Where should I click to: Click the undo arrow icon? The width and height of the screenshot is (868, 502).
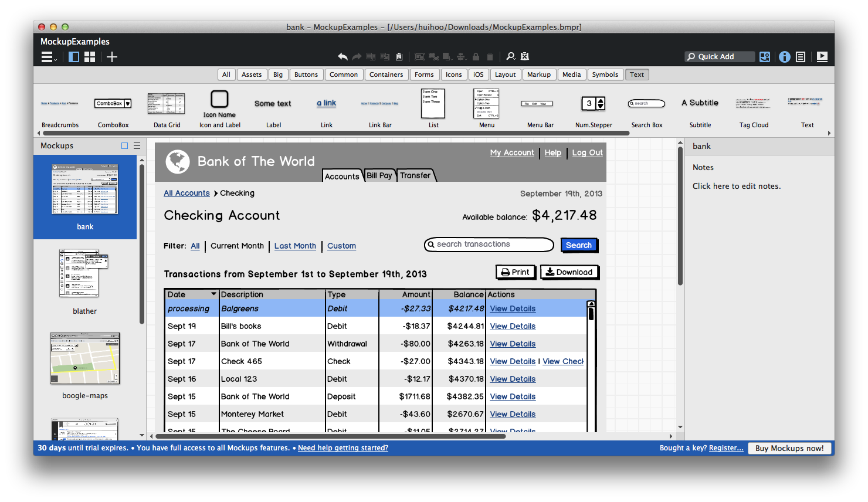point(343,57)
